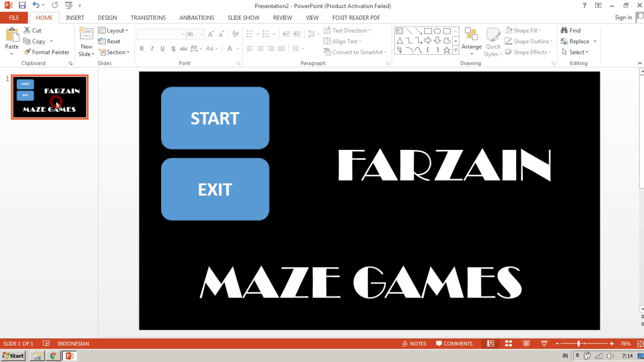
Task: Switch to the ANIMATIONS tab
Action: pyautogui.click(x=197, y=18)
